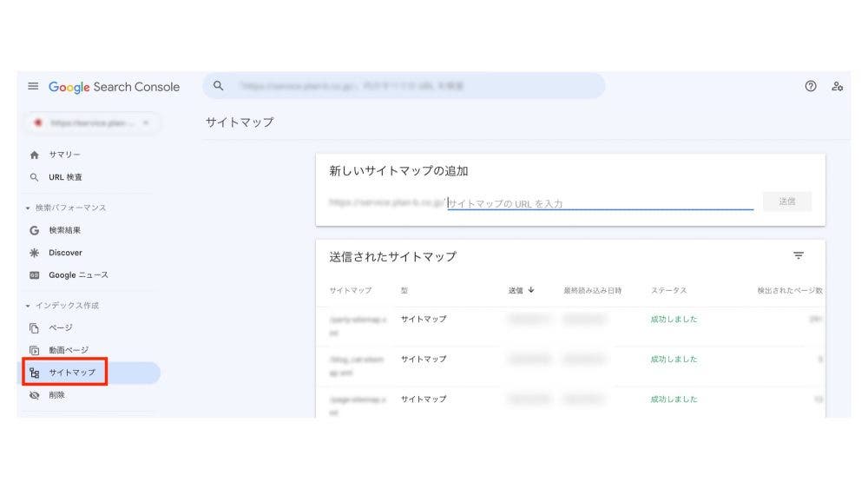Click the magnifier icon beside URL 検査
This screenshot has height=489, width=868.
(x=34, y=177)
